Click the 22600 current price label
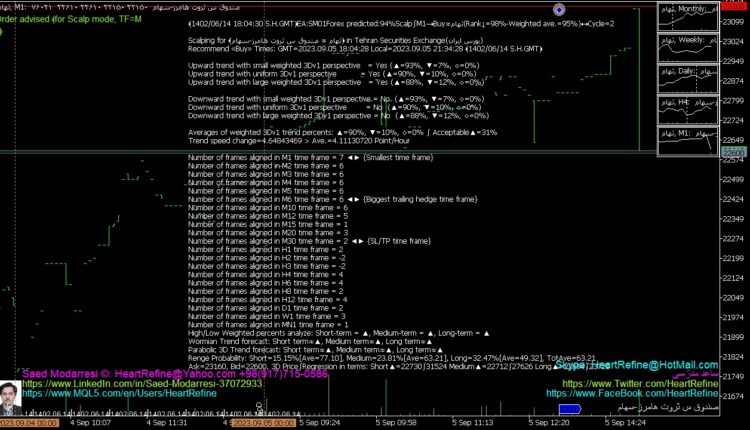The width and height of the screenshot is (750, 430). (x=733, y=151)
